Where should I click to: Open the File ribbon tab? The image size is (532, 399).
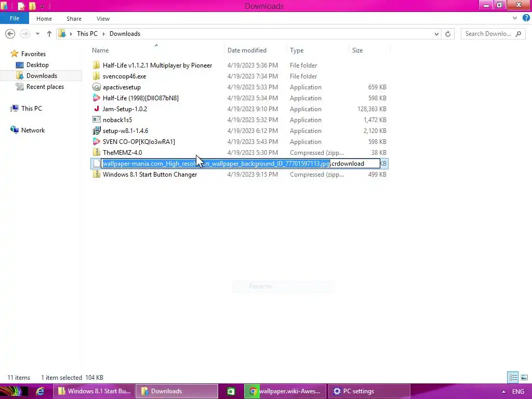pos(14,18)
